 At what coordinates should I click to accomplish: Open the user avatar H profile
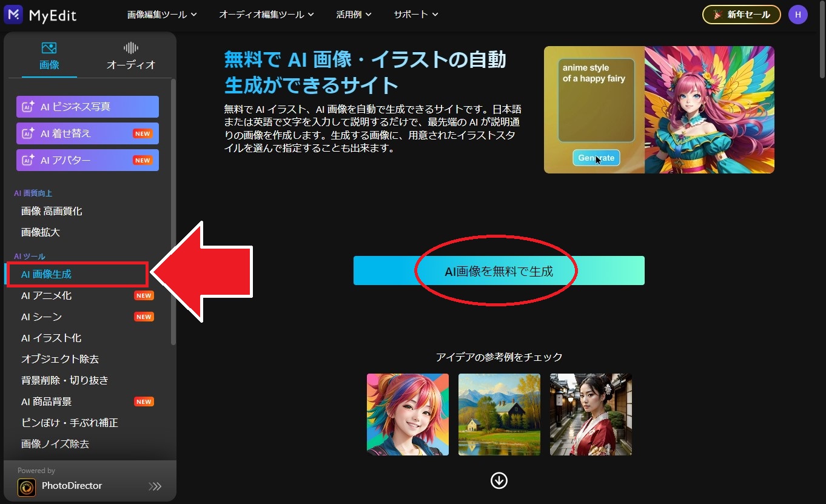pyautogui.click(x=798, y=15)
